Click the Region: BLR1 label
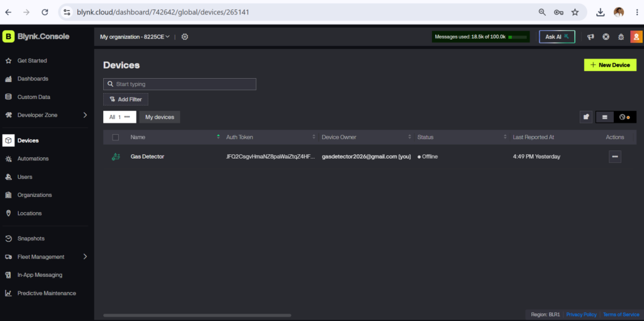 pyautogui.click(x=545, y=315)
